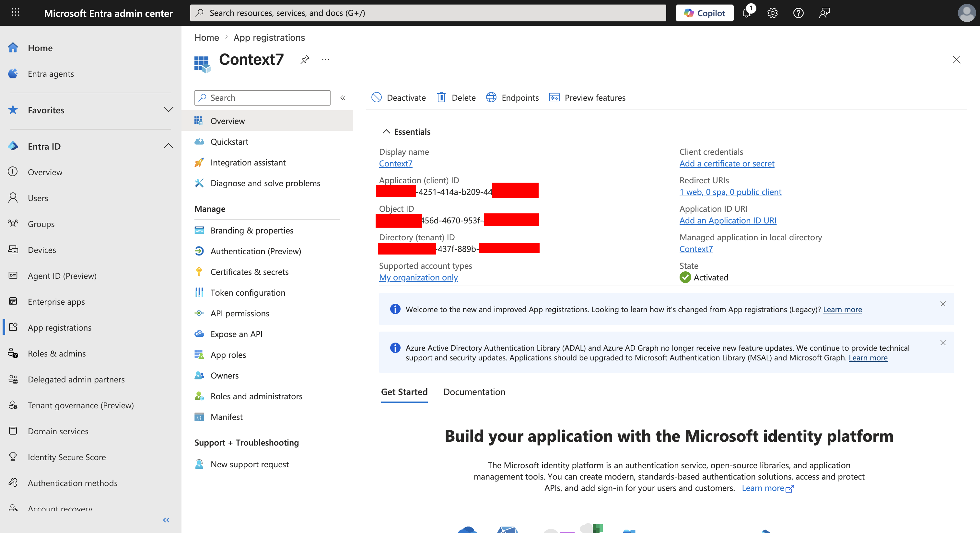Collapse the resource menu with double chevron
Screen dimensions: 980x533
[x=343, y=98]
